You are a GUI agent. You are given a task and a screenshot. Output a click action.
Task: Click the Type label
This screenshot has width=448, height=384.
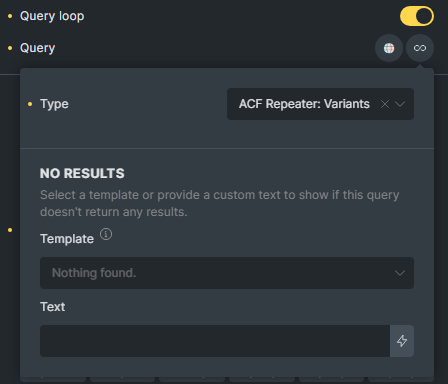pyautogui.click(x=54, y=104)
